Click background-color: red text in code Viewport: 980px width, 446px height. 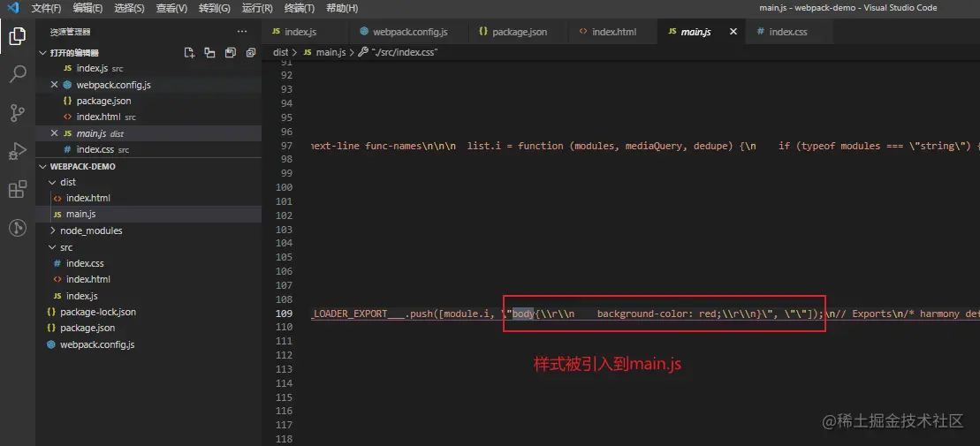(657, 313)
